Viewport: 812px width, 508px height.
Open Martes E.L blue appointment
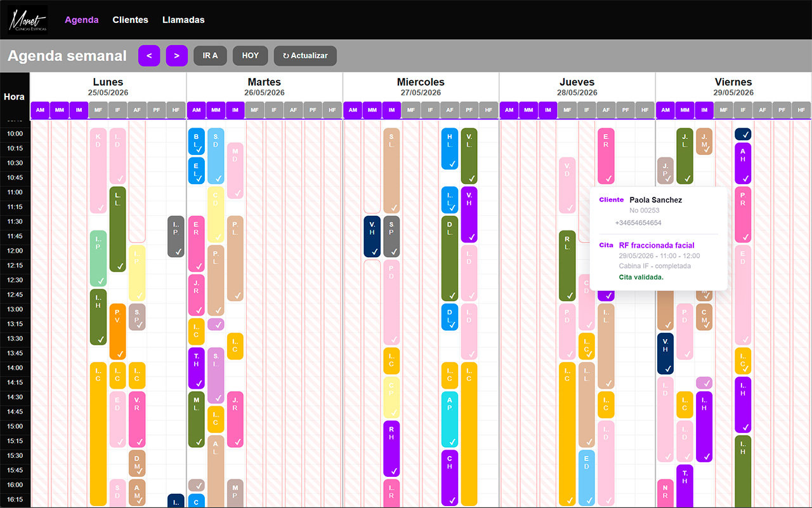pos(197,171)
